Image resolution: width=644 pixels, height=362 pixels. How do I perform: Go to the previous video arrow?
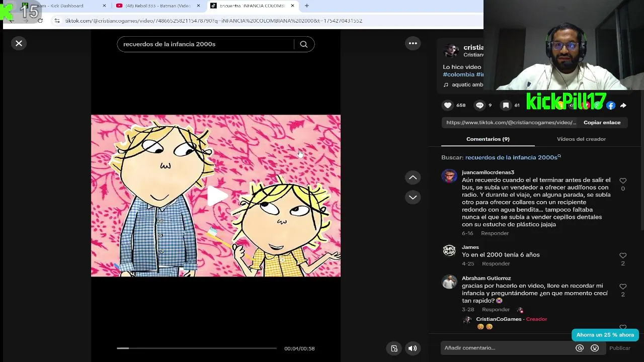[413, 177]
